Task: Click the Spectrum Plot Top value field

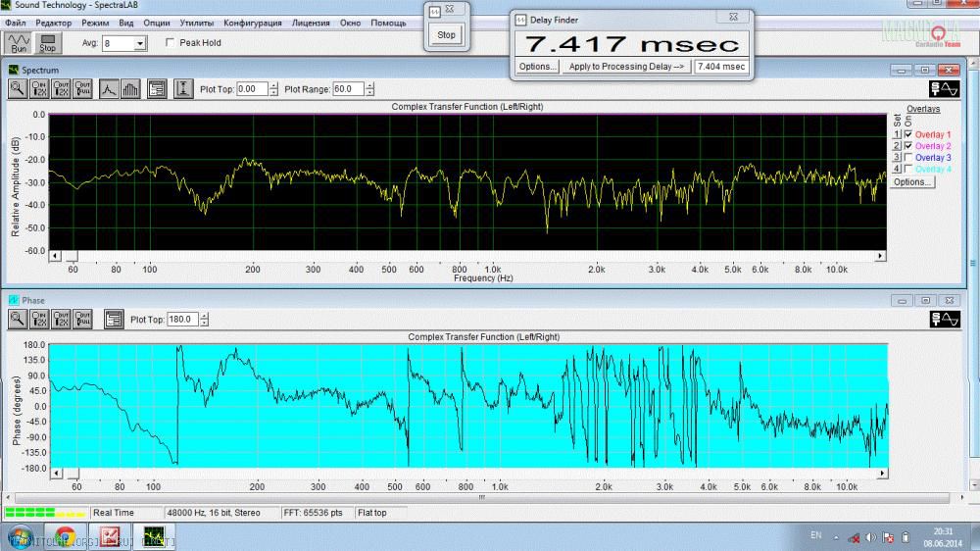Action: click(253, 89)
